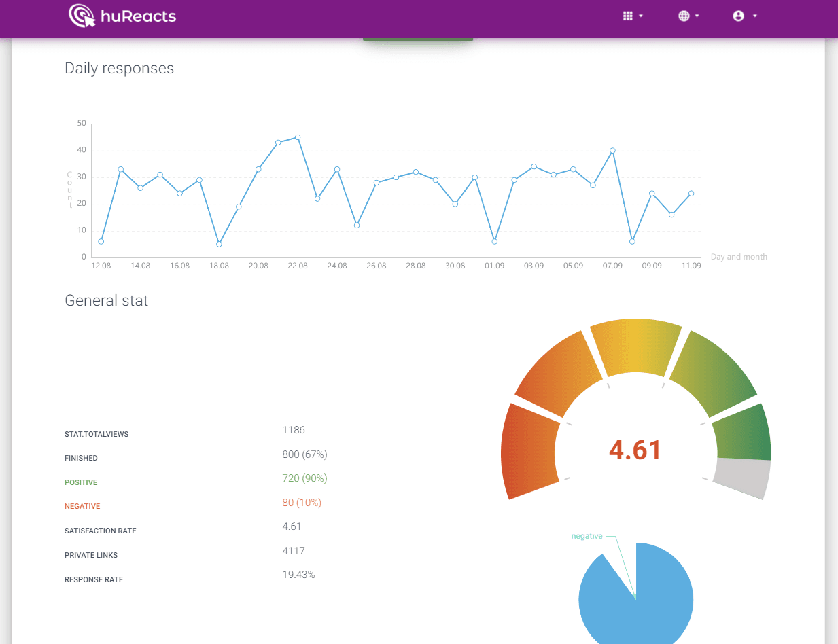Click the 01.09 data point

coord(495,241)
